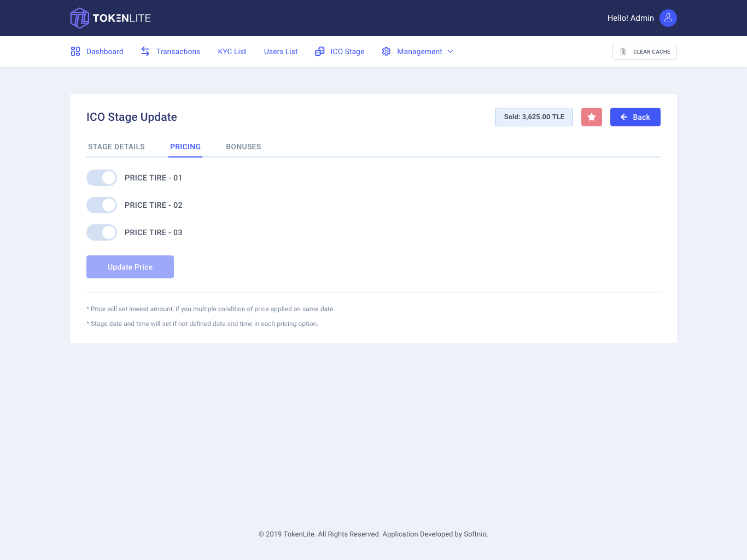747x560 pixels.
Task: Click the Update Price button
Action: (130, 267)
